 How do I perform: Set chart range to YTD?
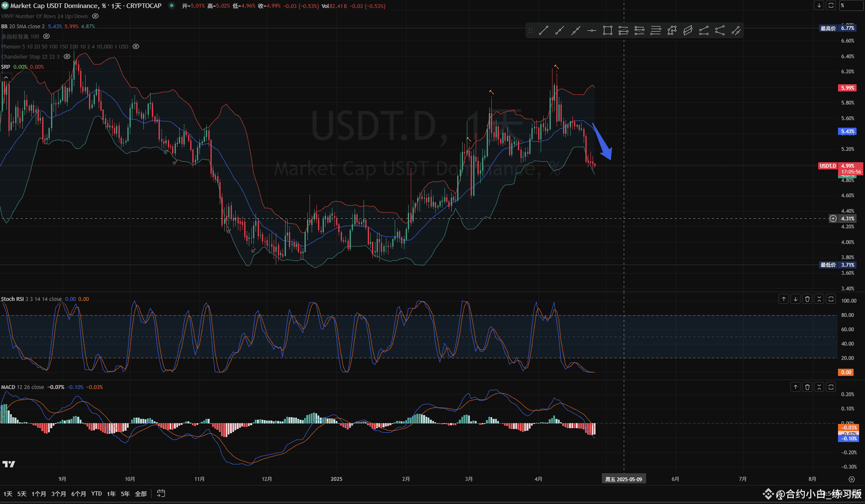97,493
